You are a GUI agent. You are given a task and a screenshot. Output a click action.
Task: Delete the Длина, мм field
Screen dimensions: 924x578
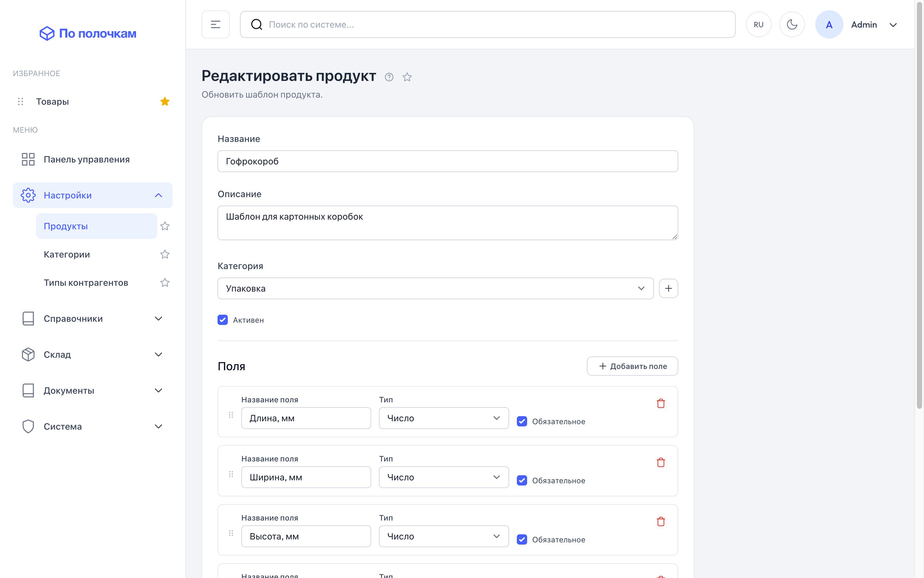(x=661, y=403)
